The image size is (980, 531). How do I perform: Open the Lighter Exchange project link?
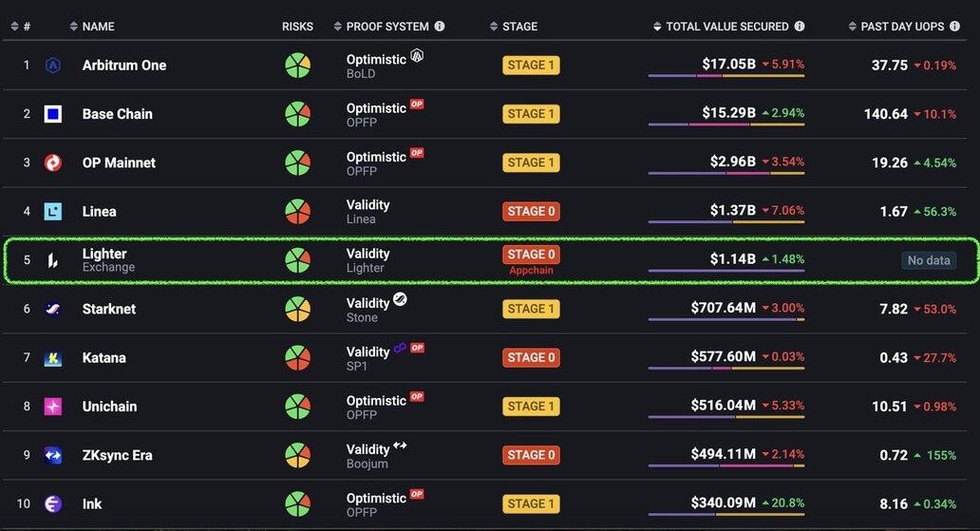coord(104,255)
